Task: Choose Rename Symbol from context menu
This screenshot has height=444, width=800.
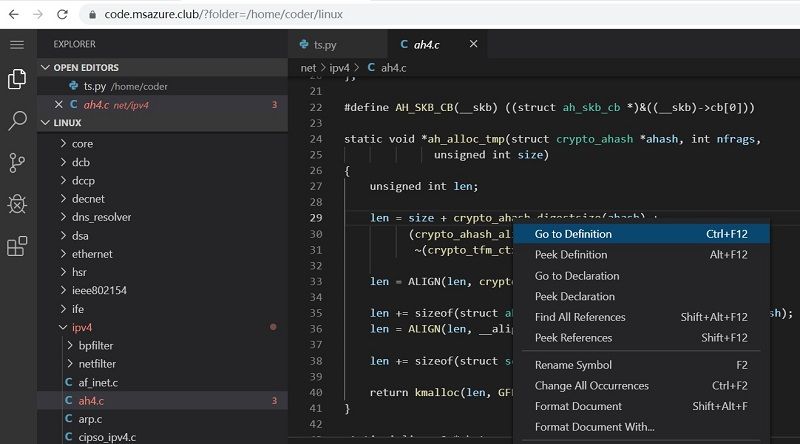Action: point(641,365)
